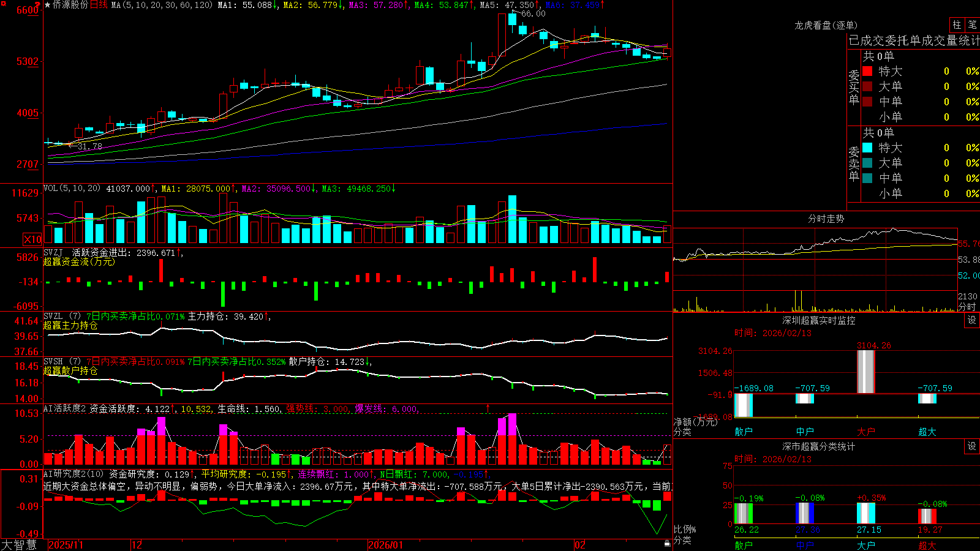The height and width of the screenshot is (551, 980).
Task: Click the 委卖单 section label
Action: [854, 163]
